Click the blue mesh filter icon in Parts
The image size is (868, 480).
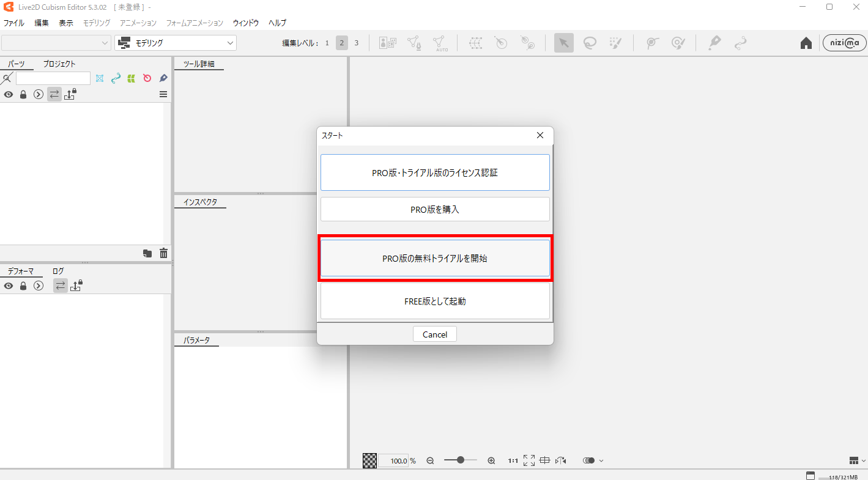click(100, 78)
